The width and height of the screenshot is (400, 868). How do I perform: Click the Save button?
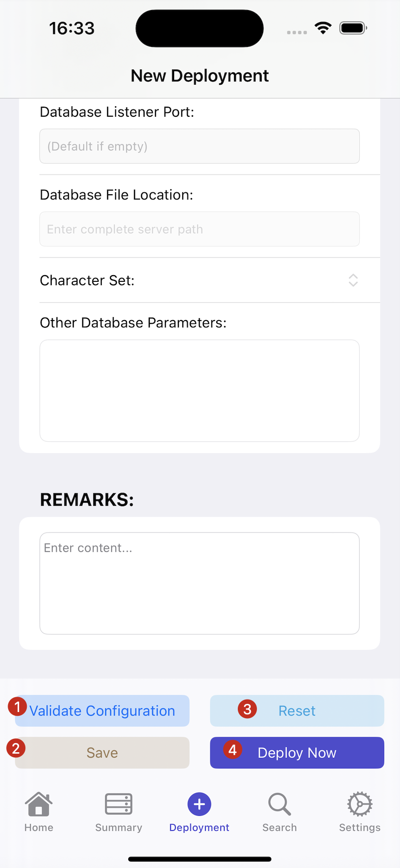102,753
